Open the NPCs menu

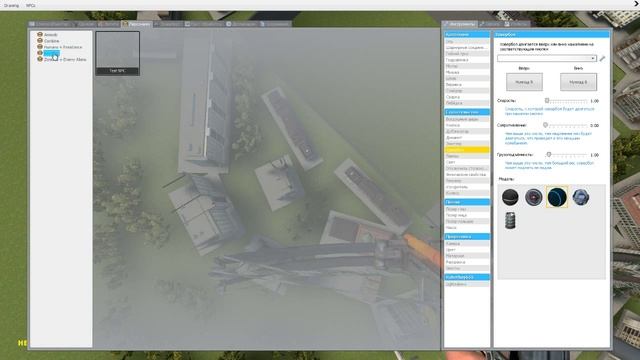(31, 5)
